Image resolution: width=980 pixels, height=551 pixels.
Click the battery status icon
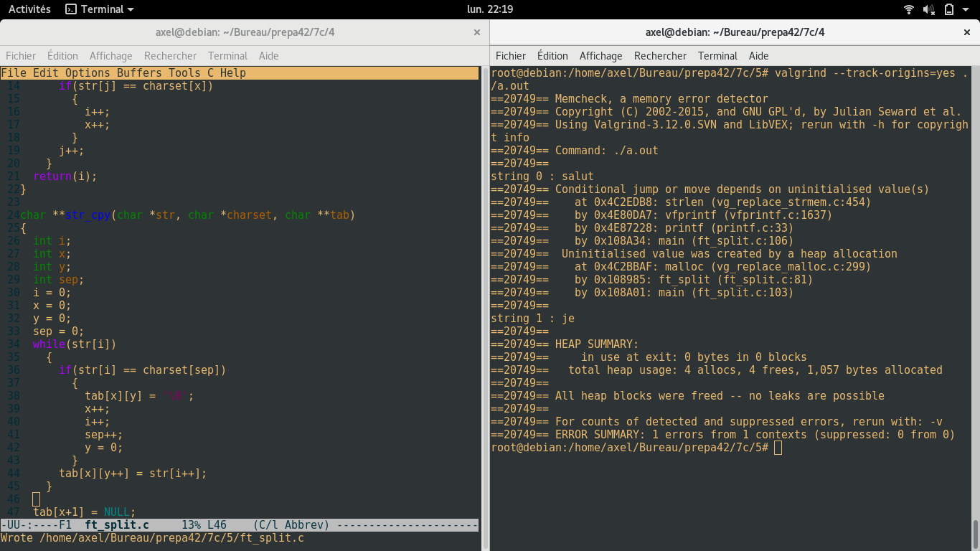coord(949,9)
